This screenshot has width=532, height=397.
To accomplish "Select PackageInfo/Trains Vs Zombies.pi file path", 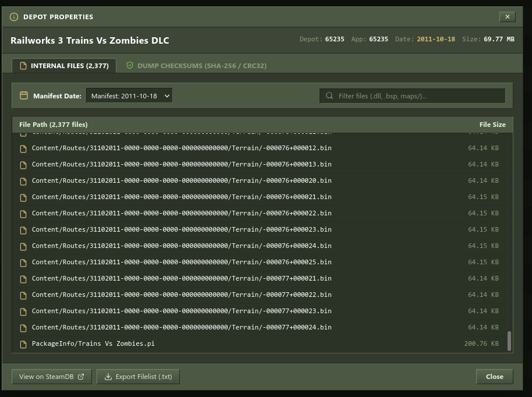I will coord(93,343).
